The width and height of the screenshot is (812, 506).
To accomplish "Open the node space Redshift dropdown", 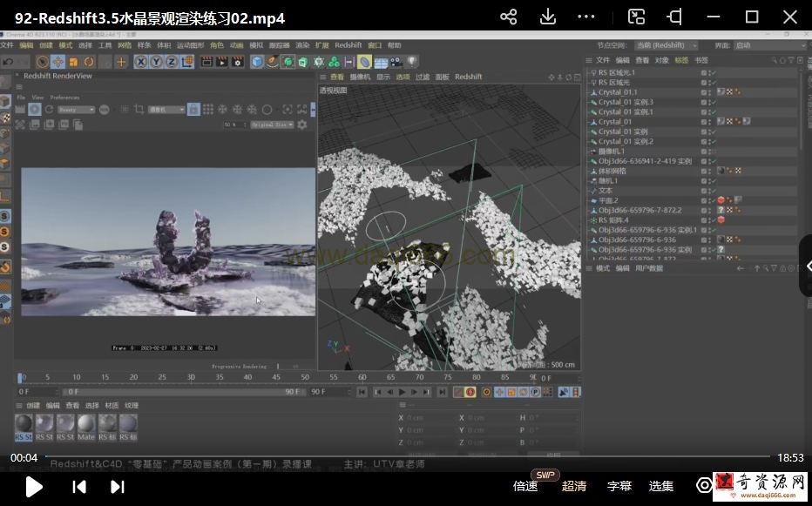I will (x=666, y=45).
